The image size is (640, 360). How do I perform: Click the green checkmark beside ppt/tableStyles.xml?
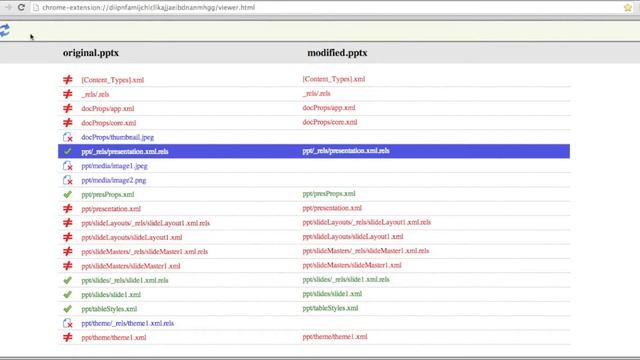[x=68, y=309]
